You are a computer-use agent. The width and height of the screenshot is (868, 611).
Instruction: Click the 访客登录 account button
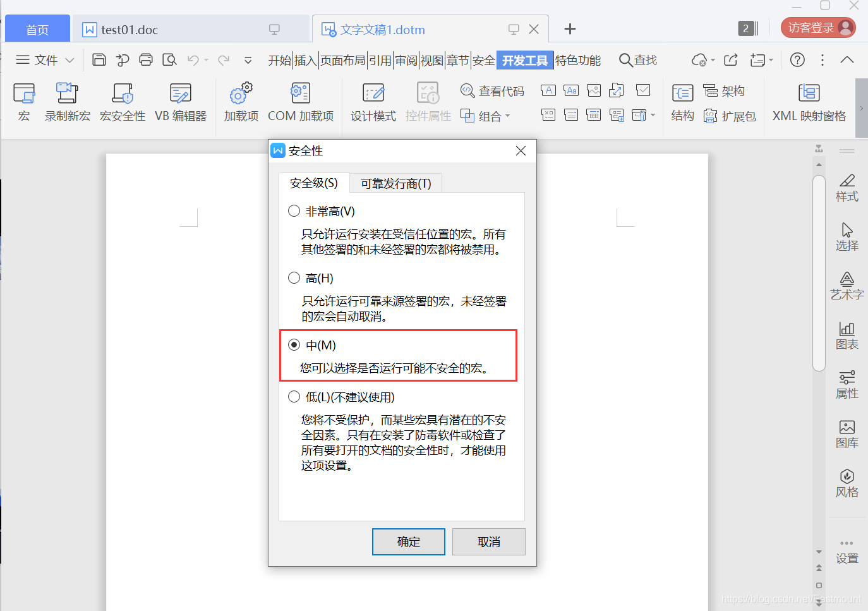coord(817,28)
